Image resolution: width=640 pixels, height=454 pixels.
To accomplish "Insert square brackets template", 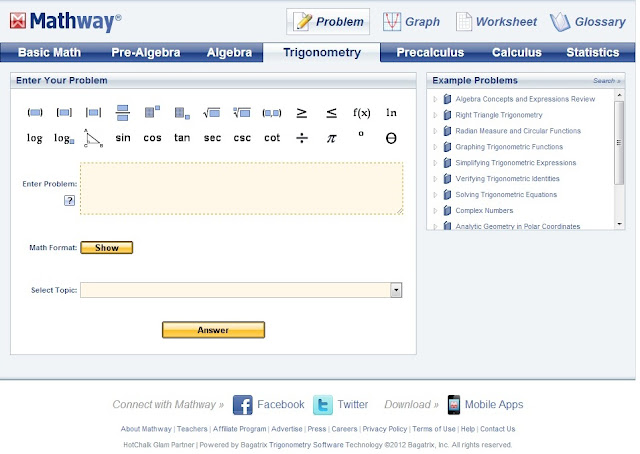I will 64,112.
